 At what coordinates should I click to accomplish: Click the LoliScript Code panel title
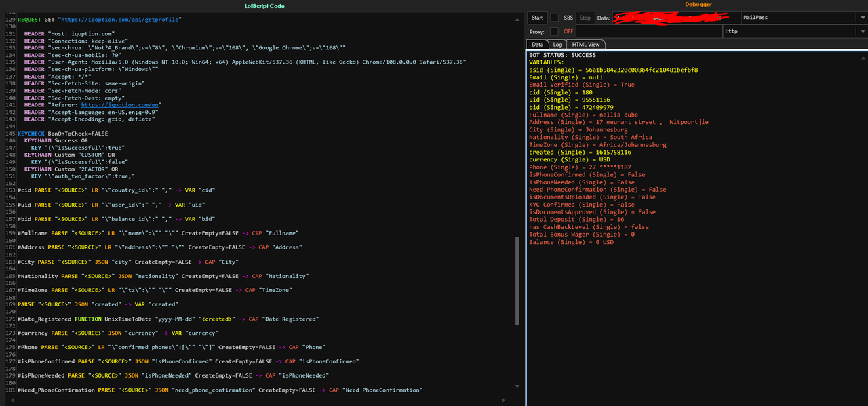tap(264, 6)
